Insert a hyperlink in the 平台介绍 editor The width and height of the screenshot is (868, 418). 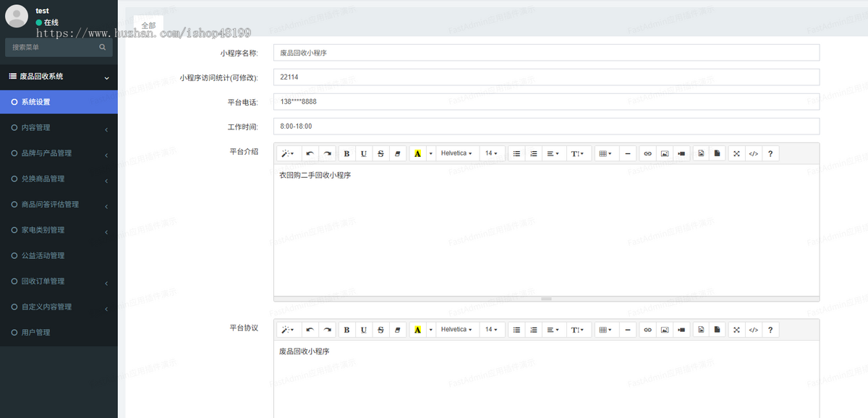[647, 153]
